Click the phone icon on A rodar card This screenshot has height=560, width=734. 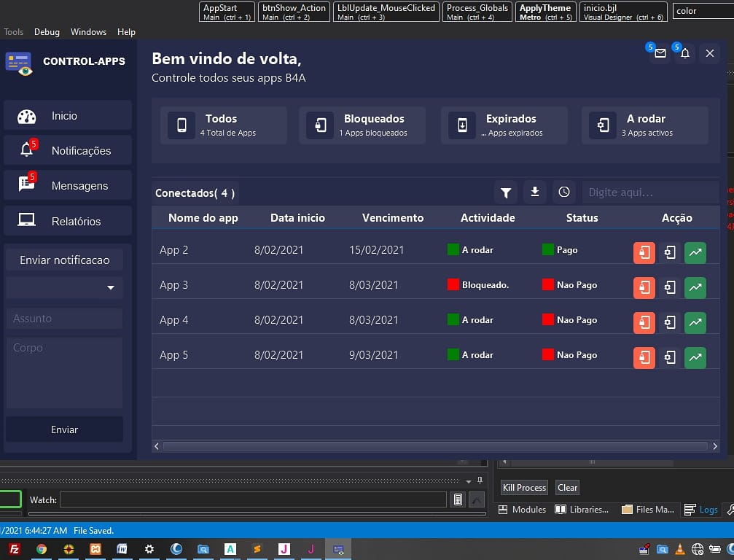coord(603,125)
